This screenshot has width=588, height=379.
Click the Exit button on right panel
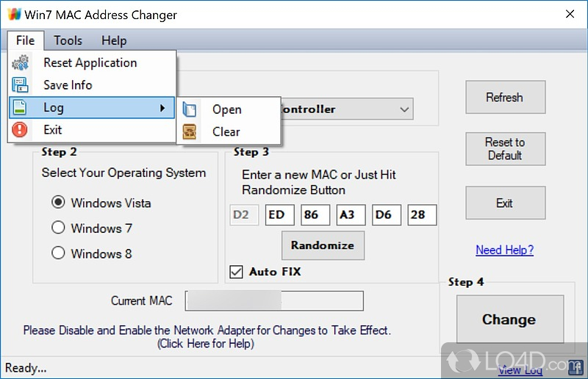(505, 203)
